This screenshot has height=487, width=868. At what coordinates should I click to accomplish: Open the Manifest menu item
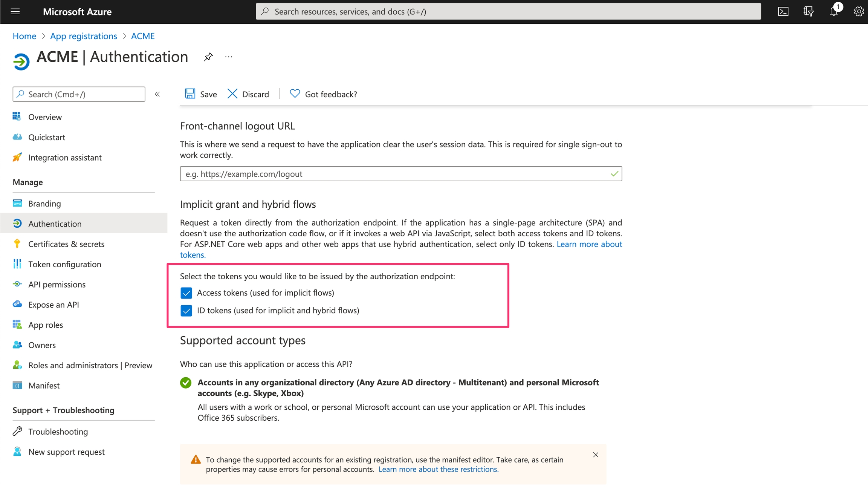(44, 386)
